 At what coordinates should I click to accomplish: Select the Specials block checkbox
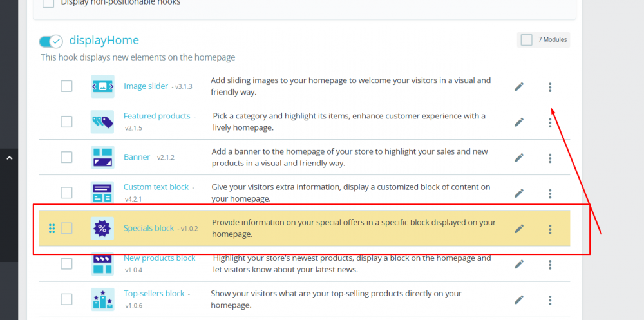[x=66, y=228]
